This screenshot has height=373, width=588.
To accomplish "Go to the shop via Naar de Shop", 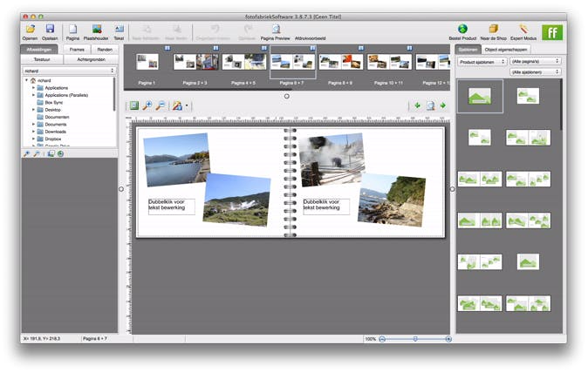I will [x=494, y=29].
